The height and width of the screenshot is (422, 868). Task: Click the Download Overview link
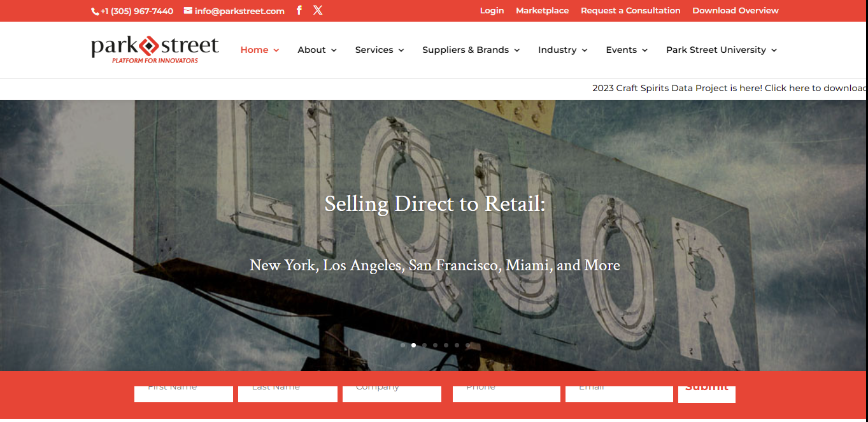point(735,11)
